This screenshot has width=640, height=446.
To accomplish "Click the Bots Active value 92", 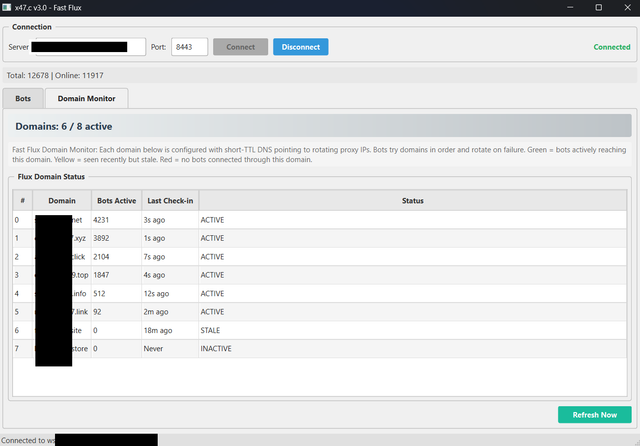I will point(116,312).
